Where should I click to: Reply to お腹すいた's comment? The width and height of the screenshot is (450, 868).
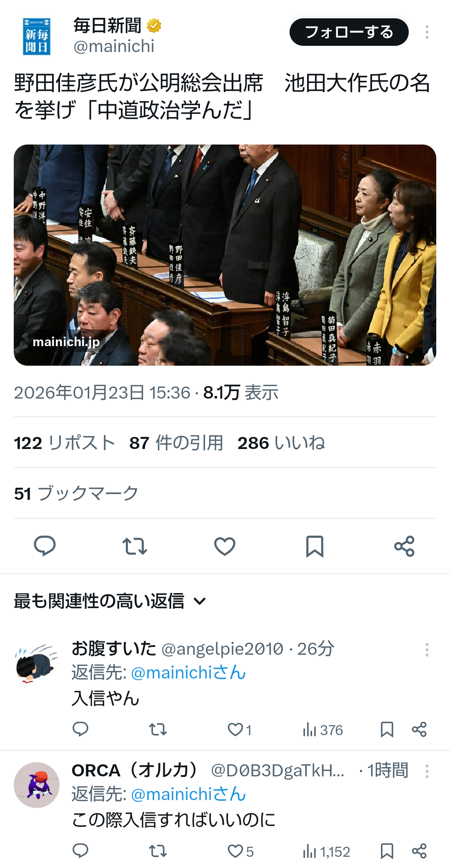coord(80,729)
